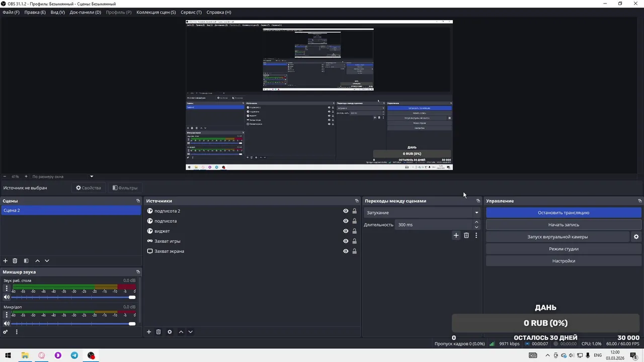
Task: Adjust Звук раб. стола volume slider
Action: (73, 297)
